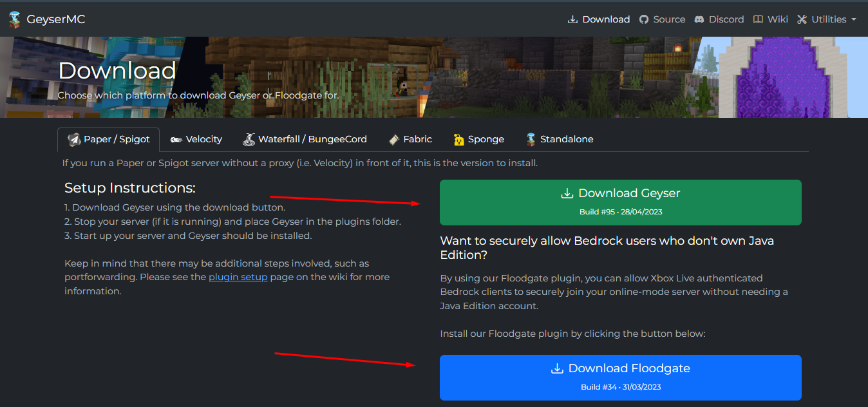The image size is (868, 407).
Task: Open the Fabric platform tab
Action: (417, 139)
